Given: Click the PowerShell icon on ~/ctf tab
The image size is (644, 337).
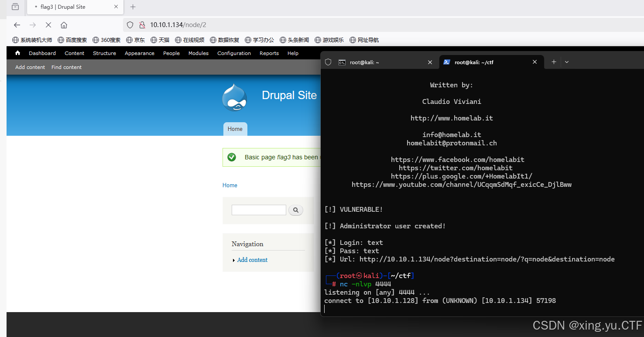Looking at the screenshot, I should [x=447, y=62].
